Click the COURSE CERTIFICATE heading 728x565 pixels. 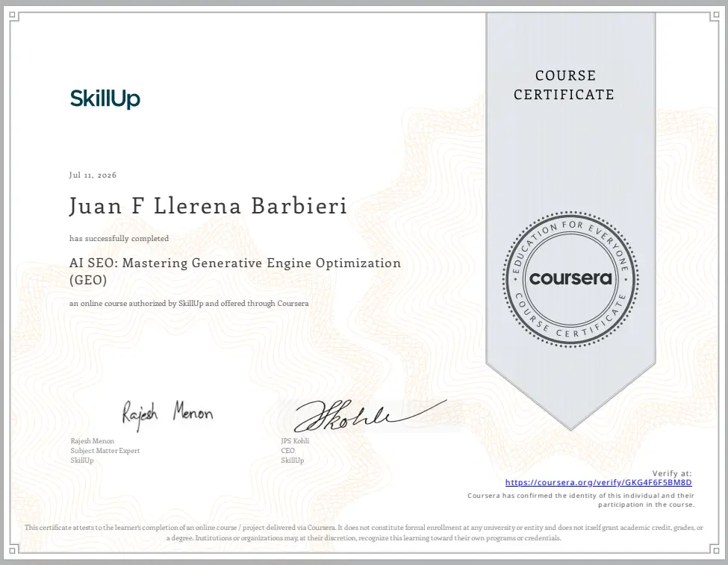(x=564, y=85)
